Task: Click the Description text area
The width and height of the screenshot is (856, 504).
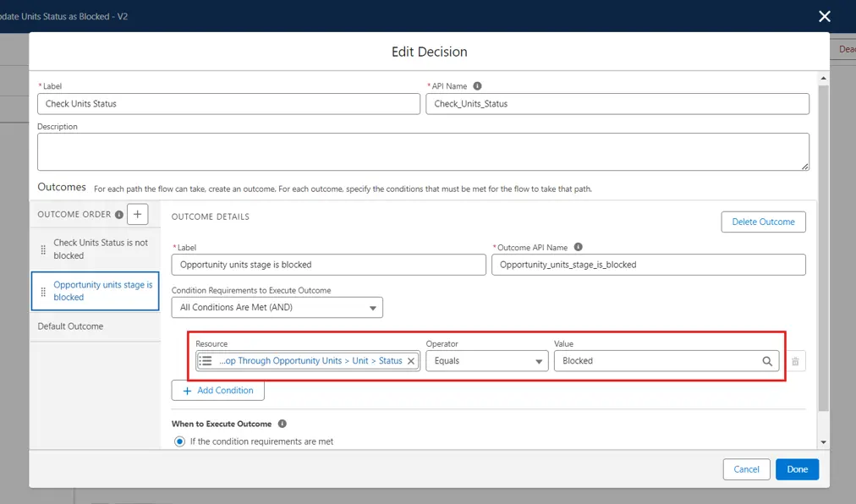Action: [x=423, y=151]
